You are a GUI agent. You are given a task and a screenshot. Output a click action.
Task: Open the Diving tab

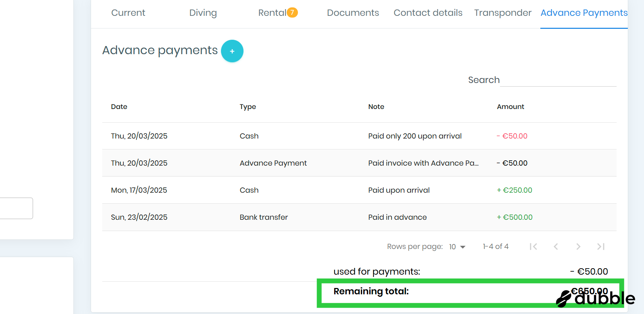click(203, 13)
